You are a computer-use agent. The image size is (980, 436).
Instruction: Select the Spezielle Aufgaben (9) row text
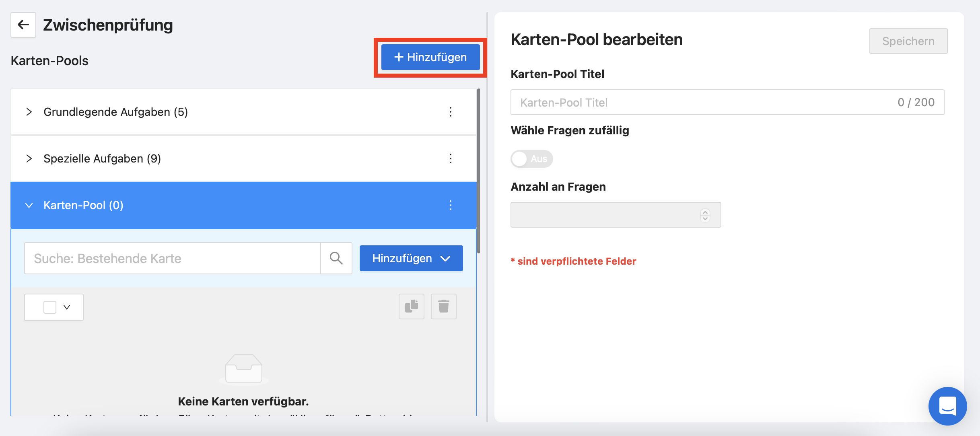pos(102,158)
